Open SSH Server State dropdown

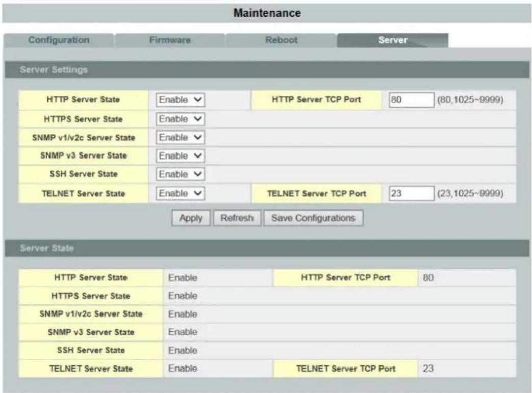[x=180, y=174]
